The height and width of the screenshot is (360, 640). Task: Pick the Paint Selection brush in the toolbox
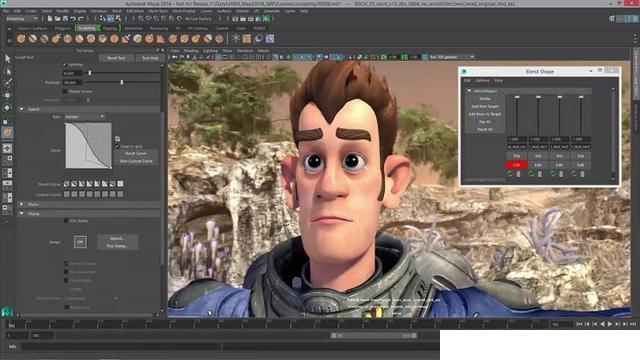(7, 83)
